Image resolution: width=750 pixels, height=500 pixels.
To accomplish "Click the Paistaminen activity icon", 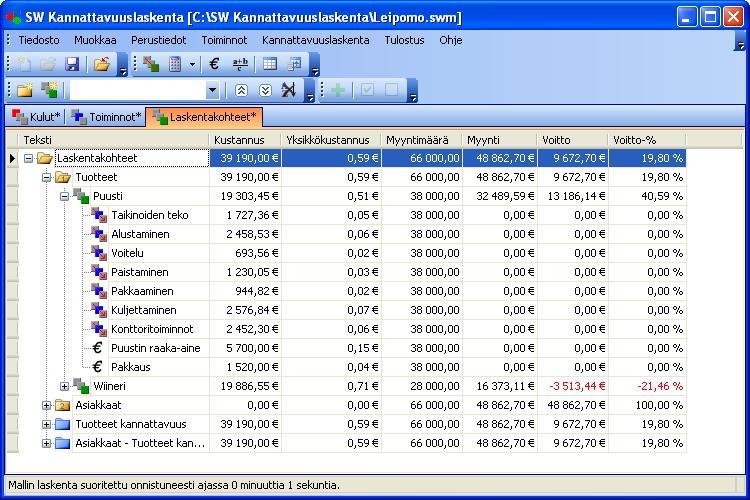I will [99, 272].
